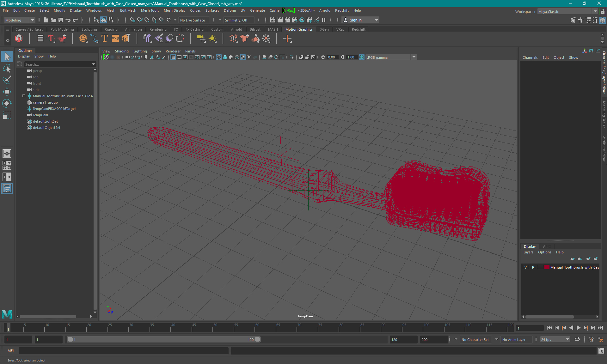Click the New Scene icon
The image size is (607, 364).
(x=46, y=20)
